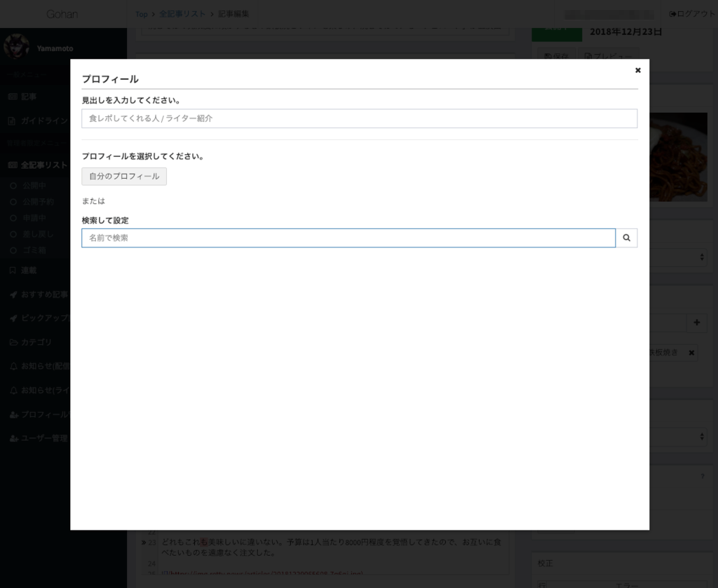Select 公開中 in the sidebar list
The width and height of the screenshot is (718, 588).
pos(34,186)
